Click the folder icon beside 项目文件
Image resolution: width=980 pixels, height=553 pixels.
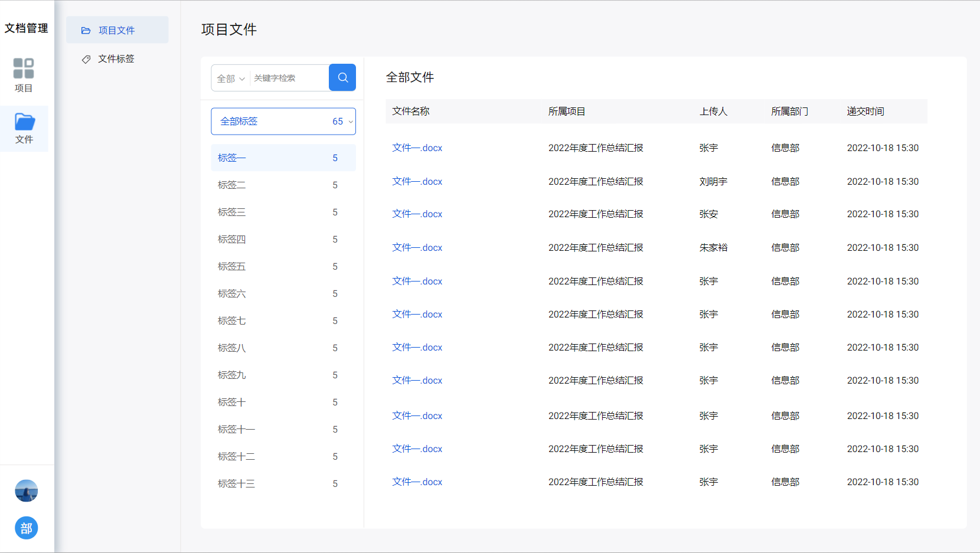click(x=86, y=30)
